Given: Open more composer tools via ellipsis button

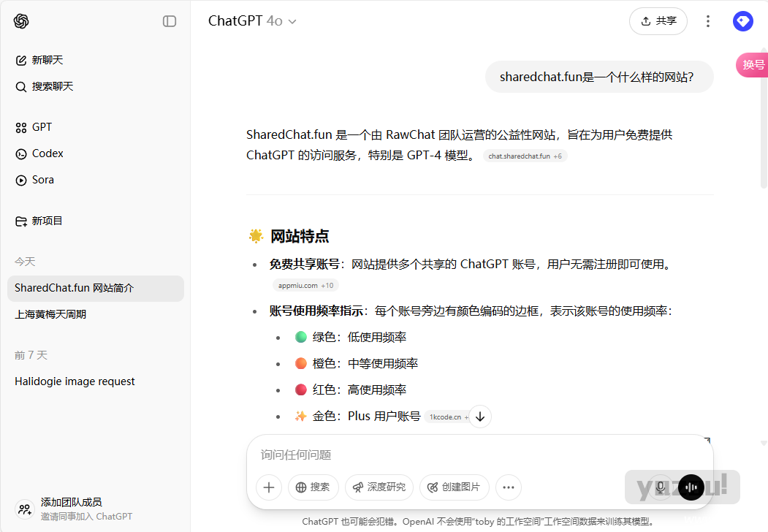Looking at the screenshot, I should click(509, 487).
